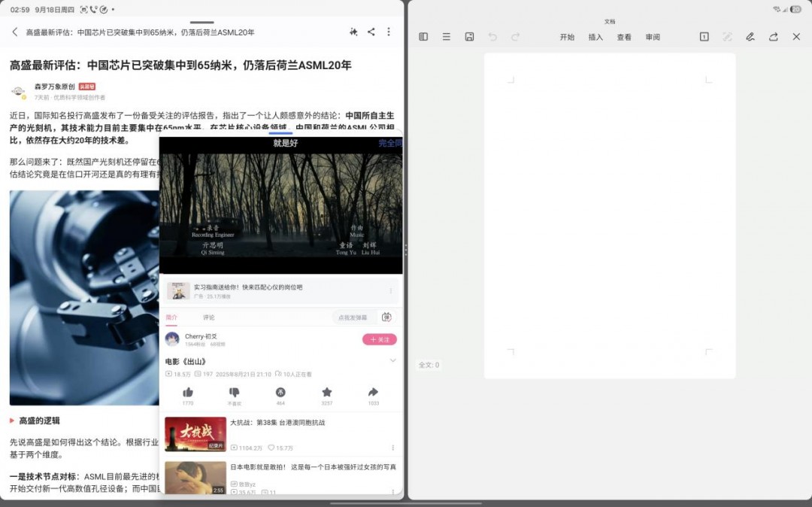Like the video 电影《出山》
The width and height of the screenshot is (812, 507).
tap(188, 393)
